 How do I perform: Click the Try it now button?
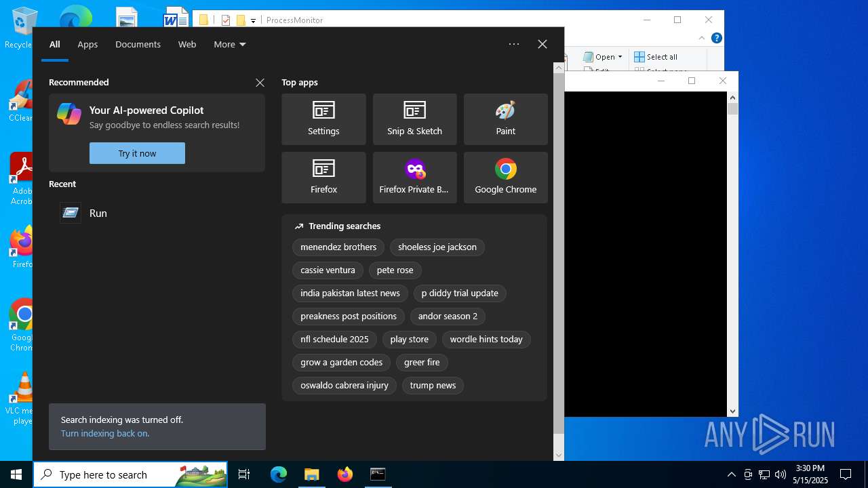pyautogui.click(x=137, y=153)
